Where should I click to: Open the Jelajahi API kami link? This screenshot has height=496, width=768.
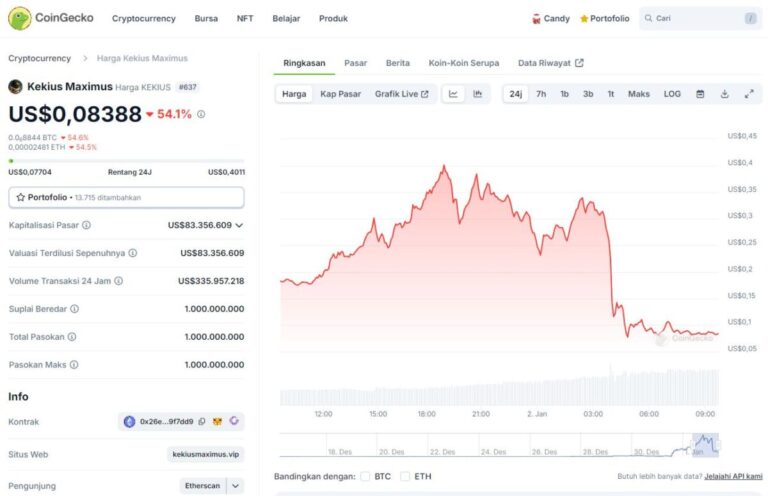point(733,476)
